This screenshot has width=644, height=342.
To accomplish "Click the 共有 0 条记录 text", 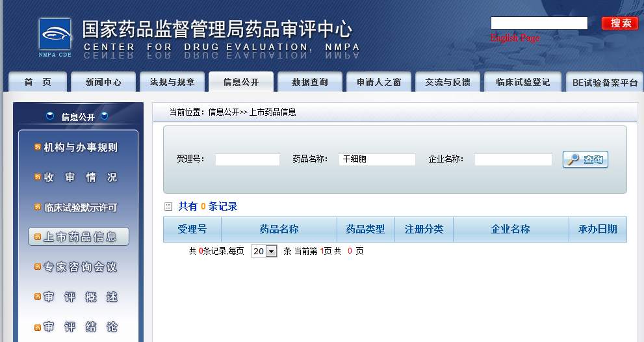I will coord(208,206).
